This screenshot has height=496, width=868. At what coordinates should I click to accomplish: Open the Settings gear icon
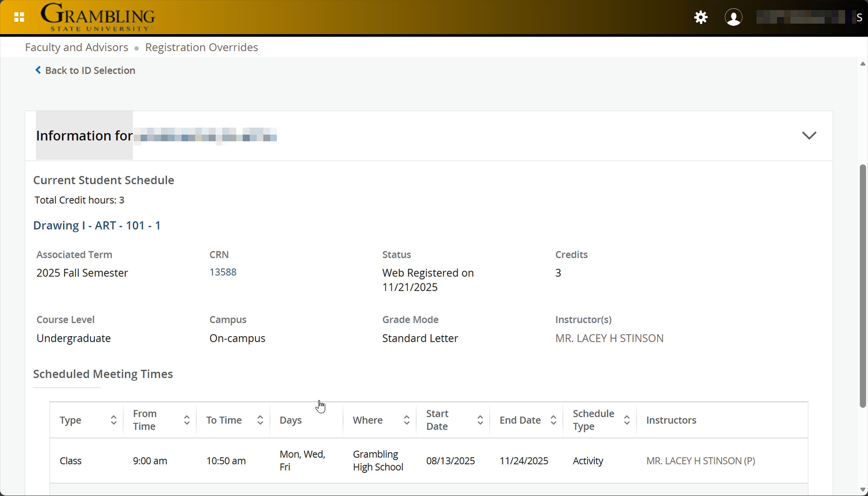tap(701, 17)
